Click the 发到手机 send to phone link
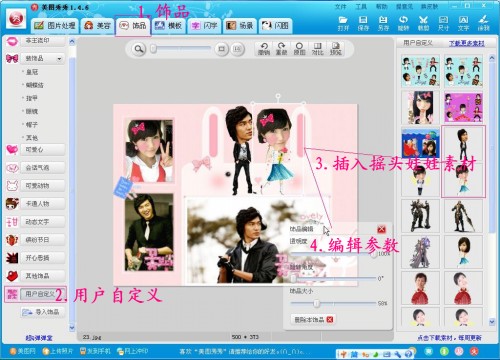The image size is (500, 360). (x=95, y=351)
